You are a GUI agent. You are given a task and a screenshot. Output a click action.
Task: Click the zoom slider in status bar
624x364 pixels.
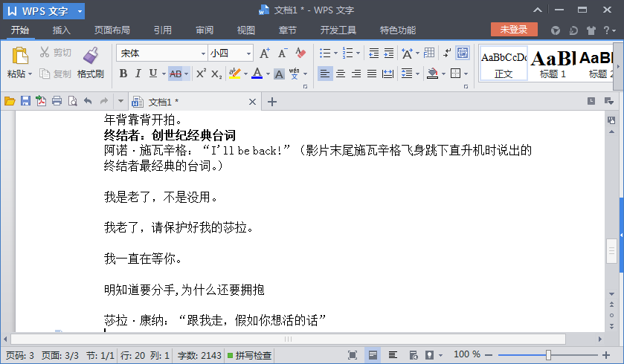tap(548, 355)
